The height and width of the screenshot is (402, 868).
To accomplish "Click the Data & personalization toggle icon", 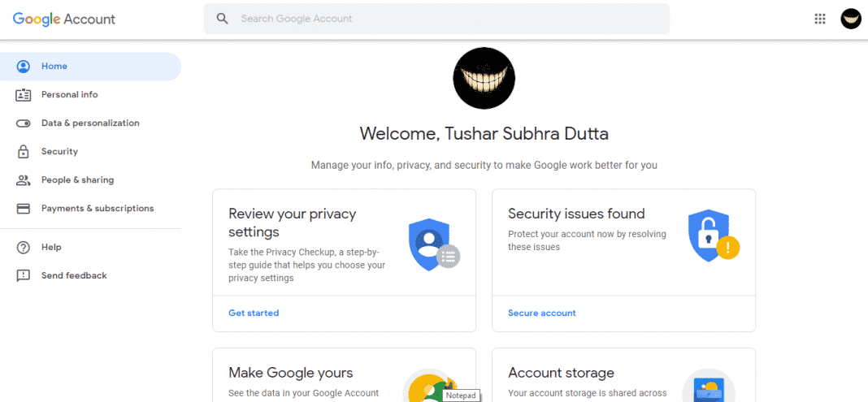I will (24, 123).
